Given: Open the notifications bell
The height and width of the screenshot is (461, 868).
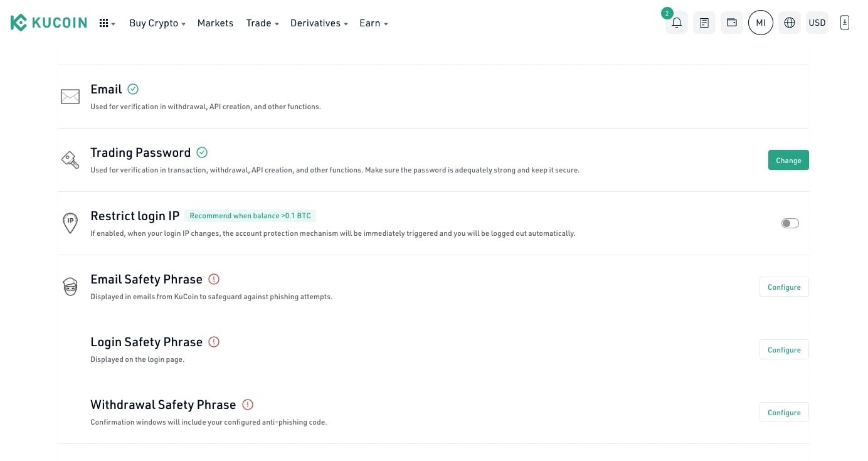Looking at the screenshot, I should 676,23.
